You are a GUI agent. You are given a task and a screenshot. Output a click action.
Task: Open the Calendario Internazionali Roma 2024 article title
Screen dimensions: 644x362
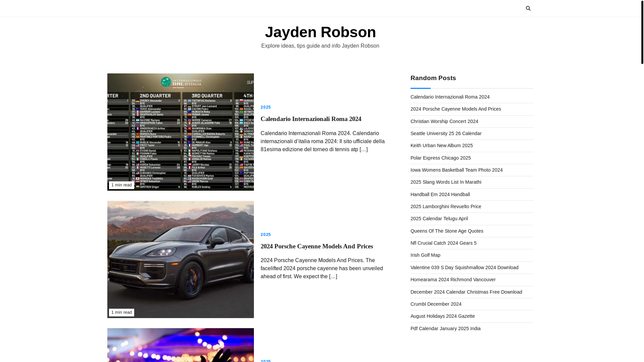coord(311,119)
